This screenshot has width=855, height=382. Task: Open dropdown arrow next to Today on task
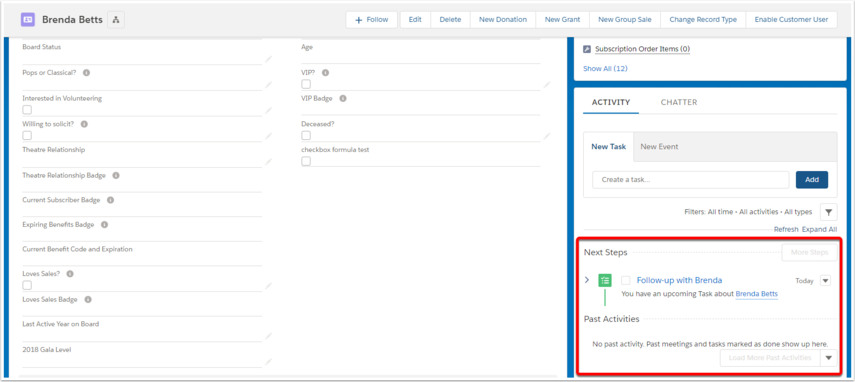click(826, 281)
